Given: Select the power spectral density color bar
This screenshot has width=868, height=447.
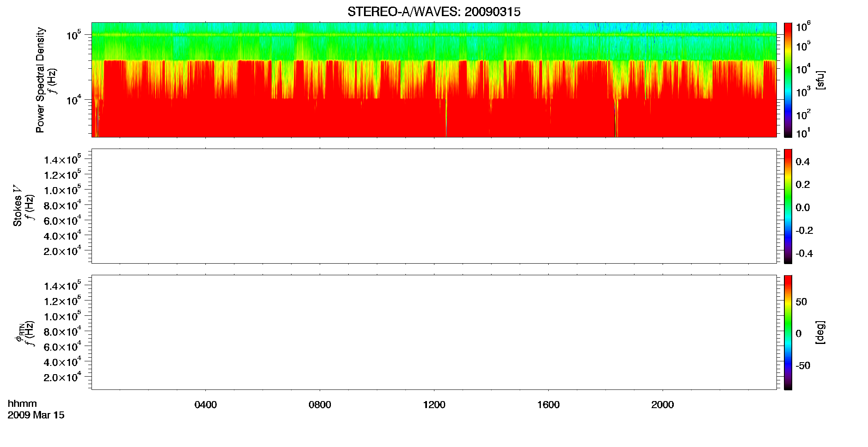Looking at the screenshot, I should [x=788, y=80].
